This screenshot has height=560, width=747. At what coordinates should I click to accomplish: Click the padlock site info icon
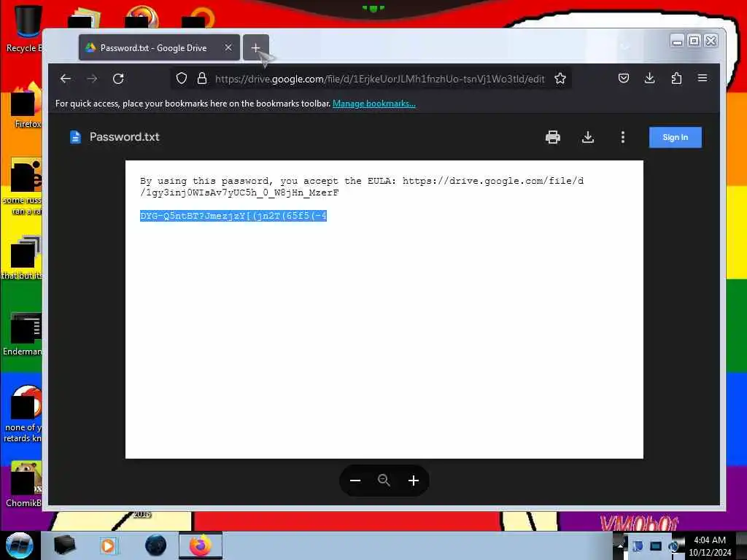(202, 79)
